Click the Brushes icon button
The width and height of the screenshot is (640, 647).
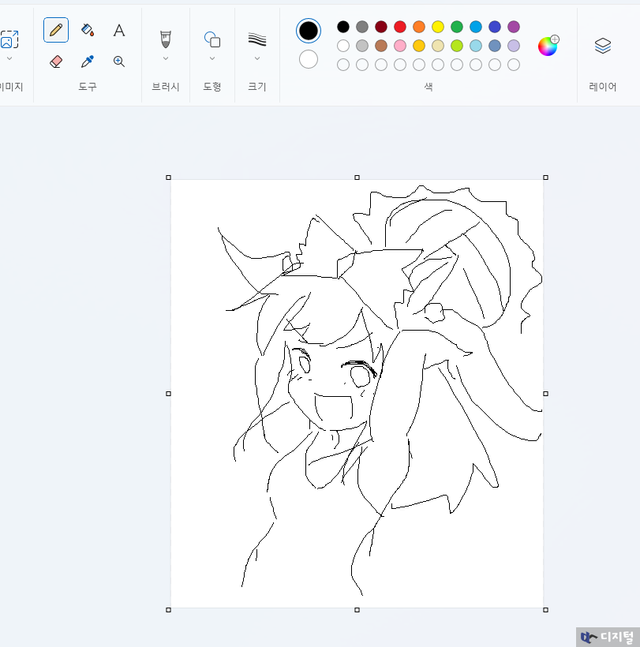click(165, 38)
